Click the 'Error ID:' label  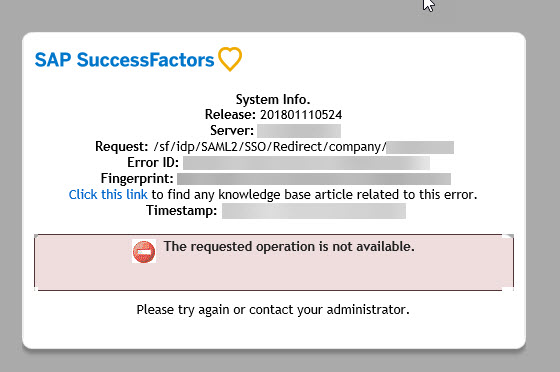pos(153,163)
